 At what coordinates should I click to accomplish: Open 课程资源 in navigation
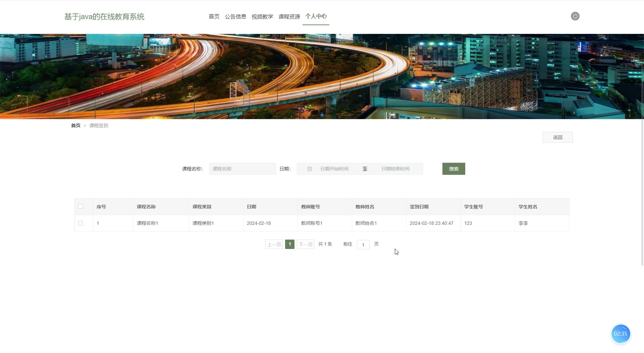pos(289,16)
